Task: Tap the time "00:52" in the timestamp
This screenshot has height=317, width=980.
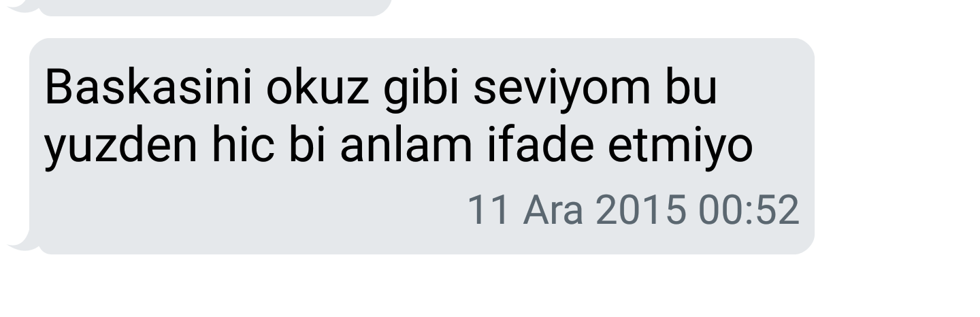Action: click(x=749, y=210)
